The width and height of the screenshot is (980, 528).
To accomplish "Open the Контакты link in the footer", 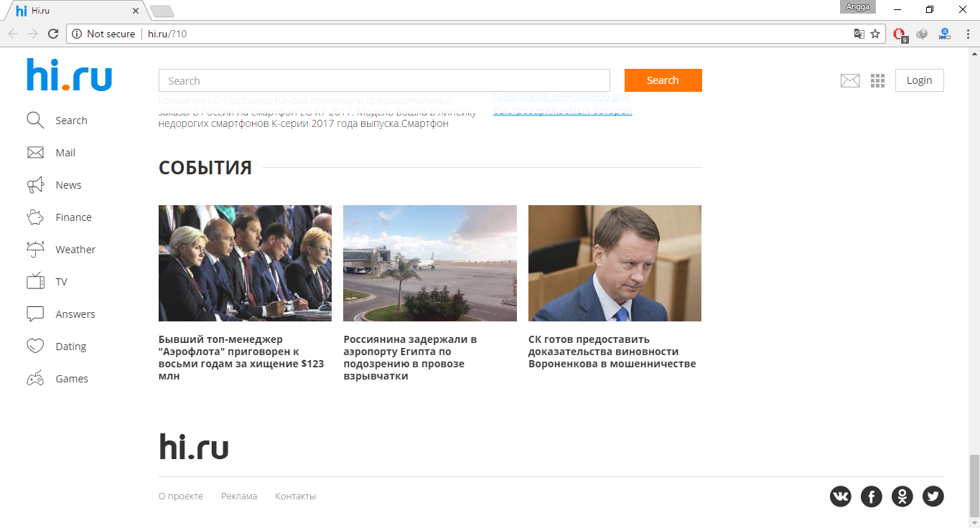I will pos(294,496).
